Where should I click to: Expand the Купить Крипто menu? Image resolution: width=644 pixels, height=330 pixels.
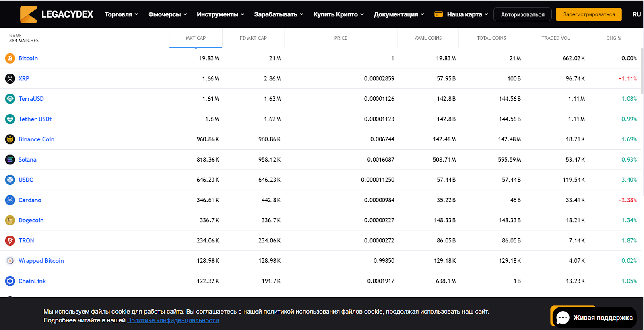339,14
